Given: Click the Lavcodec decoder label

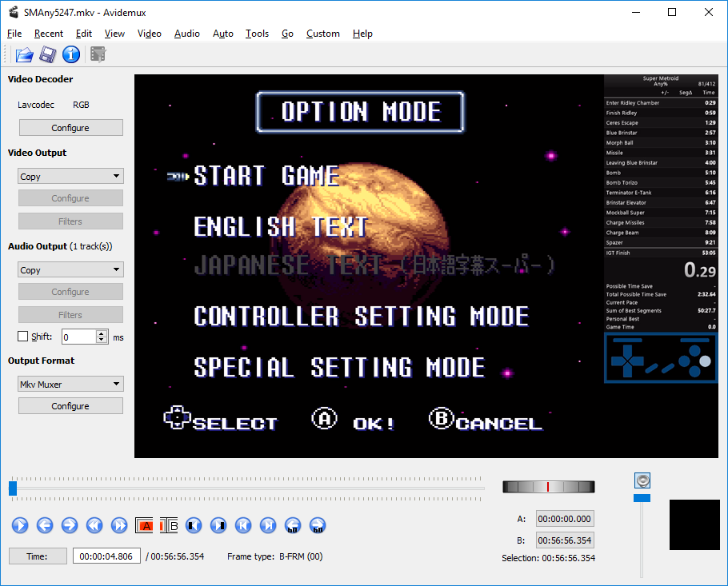Looking at the screenshot, I should 36,105.
